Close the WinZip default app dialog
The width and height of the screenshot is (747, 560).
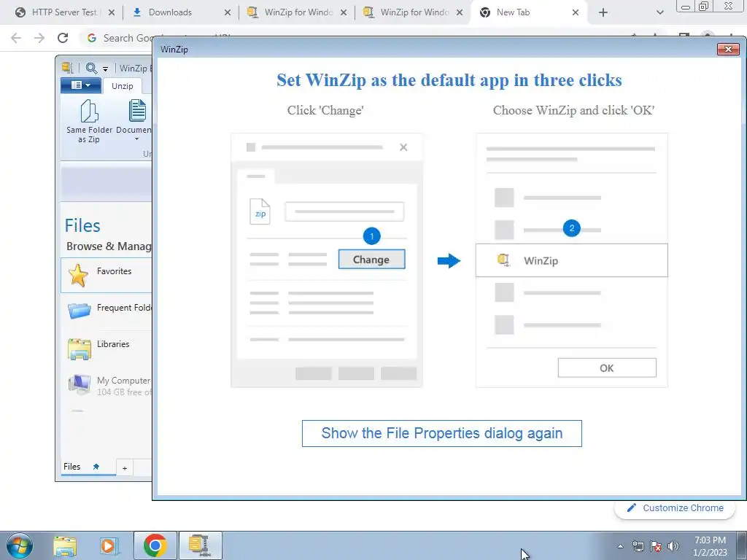(x=728, y=49)
